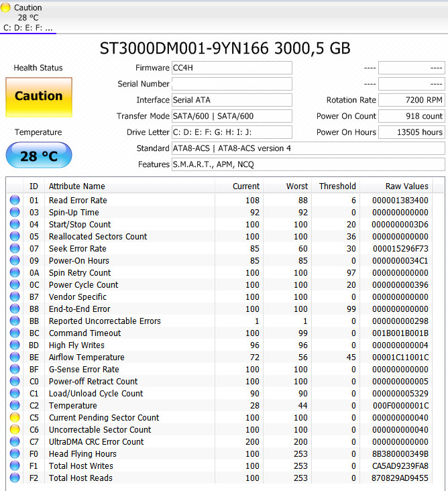Click raw value 000001383400
This screenshot has height=491, width=448.
(x=400, y=200)
